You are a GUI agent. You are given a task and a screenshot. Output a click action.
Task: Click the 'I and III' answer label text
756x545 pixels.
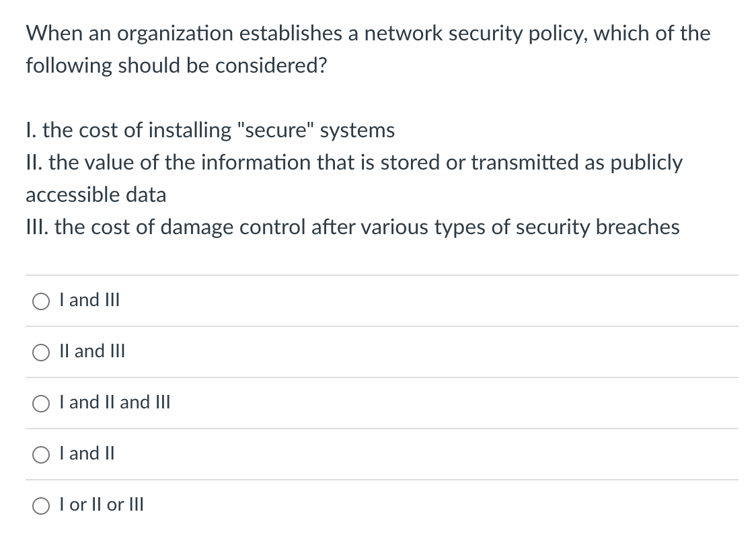click(89, 301)
